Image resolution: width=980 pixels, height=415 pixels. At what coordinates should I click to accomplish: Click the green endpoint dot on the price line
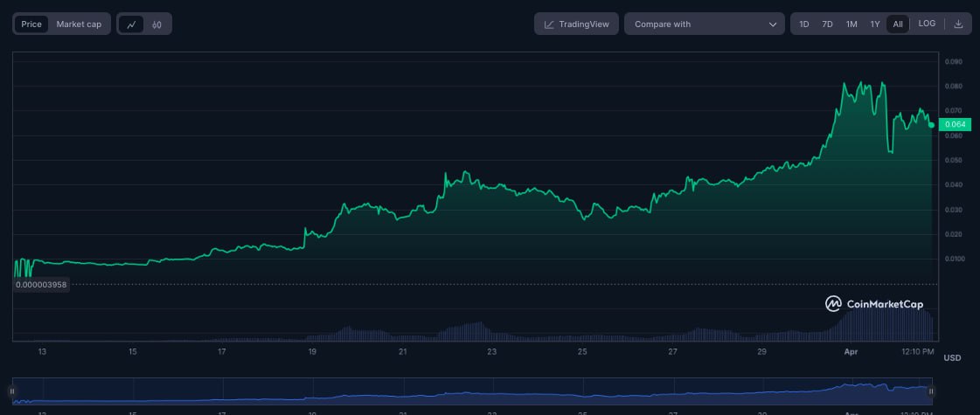931,125
